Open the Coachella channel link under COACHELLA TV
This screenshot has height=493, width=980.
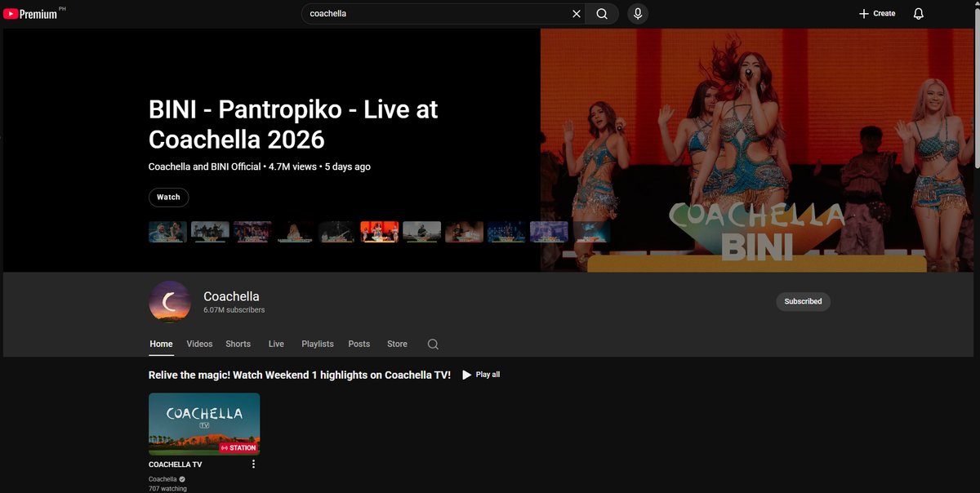click(x=163, y=479)
